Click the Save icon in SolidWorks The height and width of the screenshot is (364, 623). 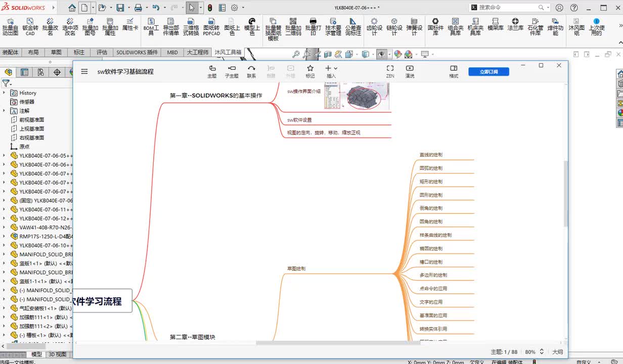tap(120, 8)
